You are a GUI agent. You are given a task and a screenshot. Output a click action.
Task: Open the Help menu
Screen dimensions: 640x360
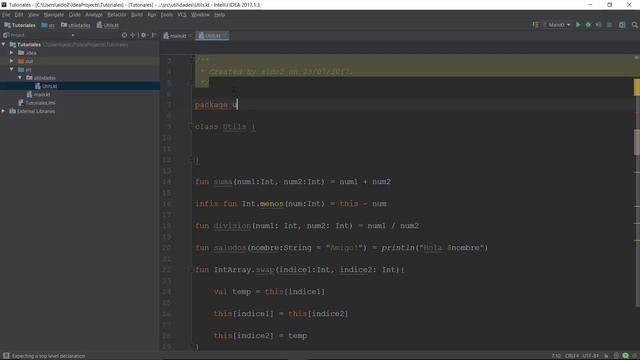pos(220,15)
